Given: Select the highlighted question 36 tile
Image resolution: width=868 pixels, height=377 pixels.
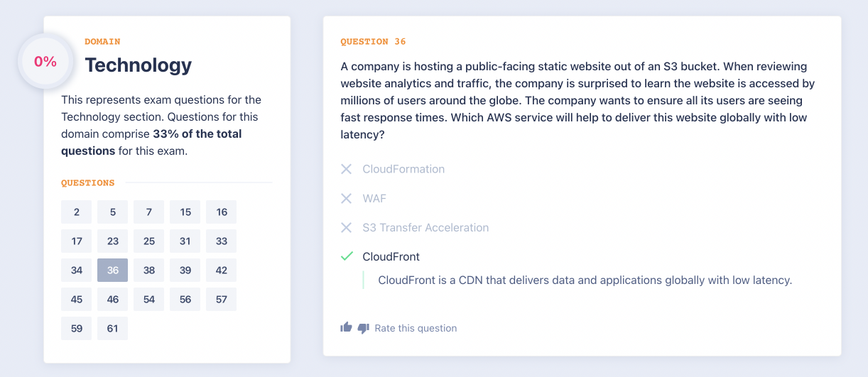Looking at the screenshot, I should [113, 270].
